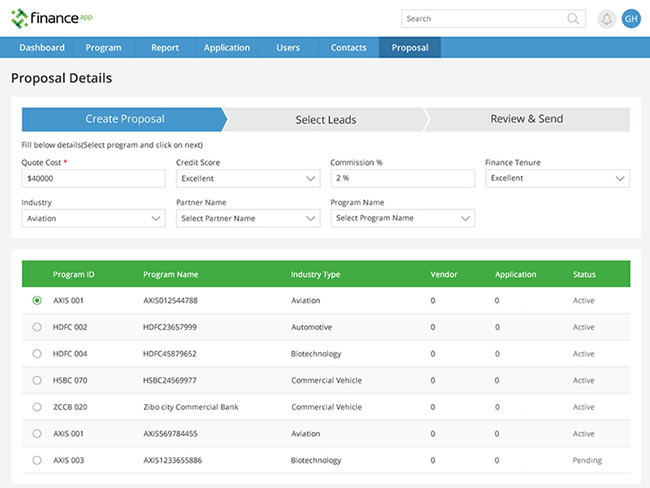This screenshot has height=488, width=650.
Task: Open the Program tab
Action: (103, 48)
